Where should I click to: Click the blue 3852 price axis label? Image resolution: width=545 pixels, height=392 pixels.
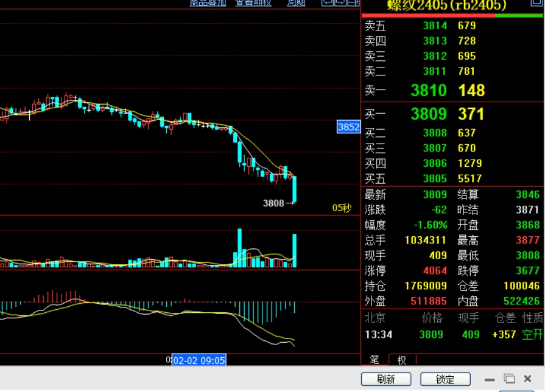[348, 127]
